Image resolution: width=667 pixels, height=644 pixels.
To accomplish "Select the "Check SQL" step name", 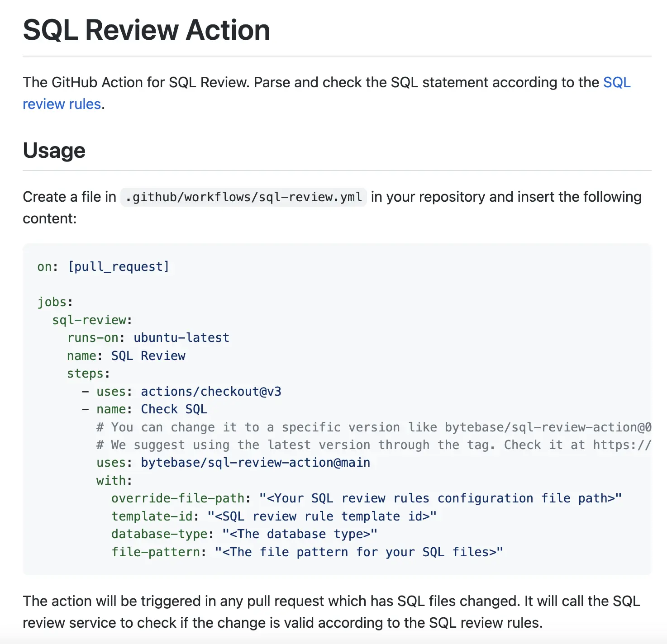I will [x=174, y=409].
